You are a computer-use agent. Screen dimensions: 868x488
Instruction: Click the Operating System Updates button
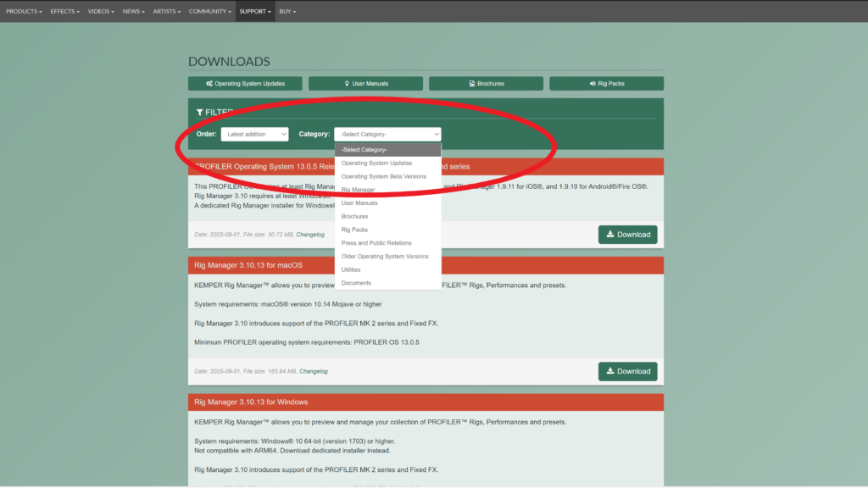click(245, 84)
